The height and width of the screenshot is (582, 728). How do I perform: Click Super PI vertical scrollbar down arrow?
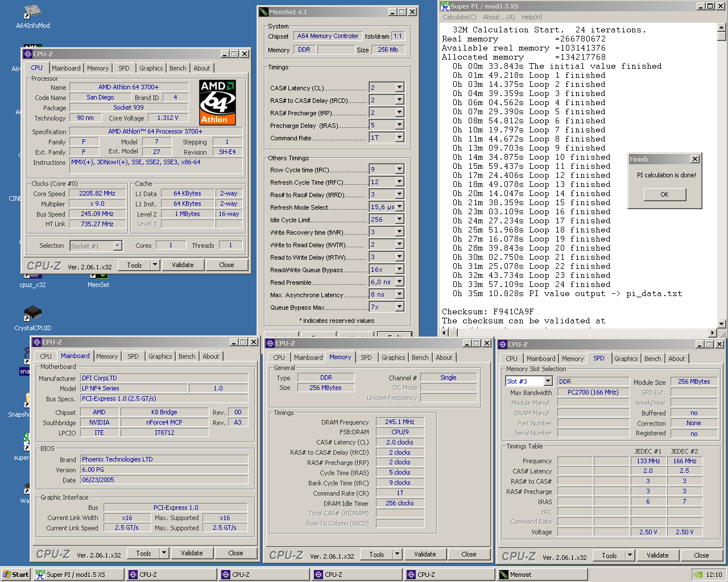pos(722,323)
